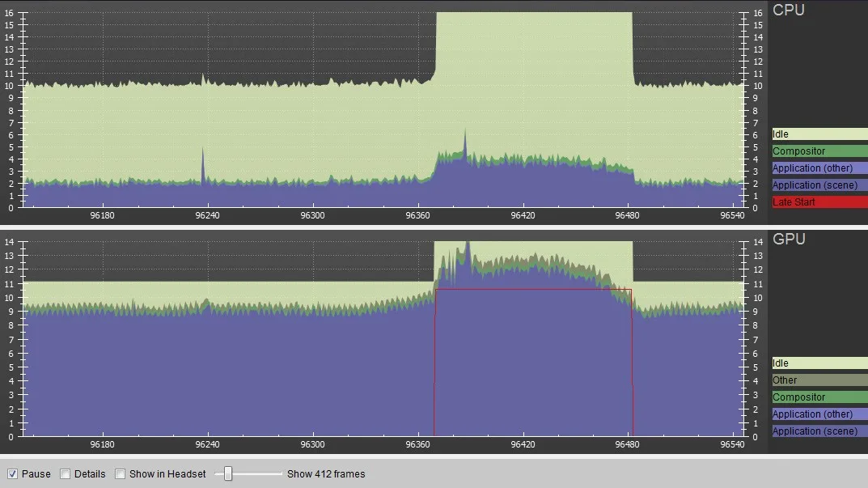Click the frame count slider handle
Screen dimensions: 868x488
click(228, 473)
